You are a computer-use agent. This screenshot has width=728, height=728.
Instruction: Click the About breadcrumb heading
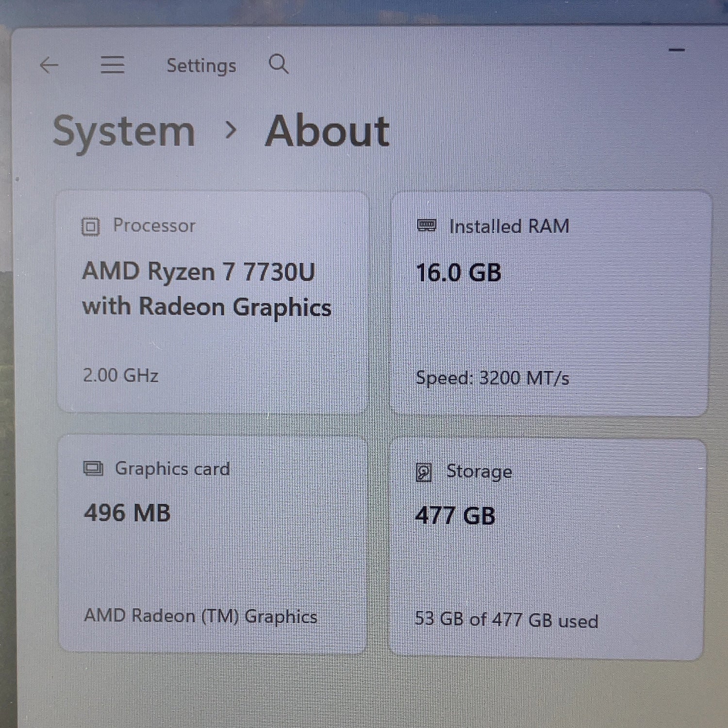(328, 131)
